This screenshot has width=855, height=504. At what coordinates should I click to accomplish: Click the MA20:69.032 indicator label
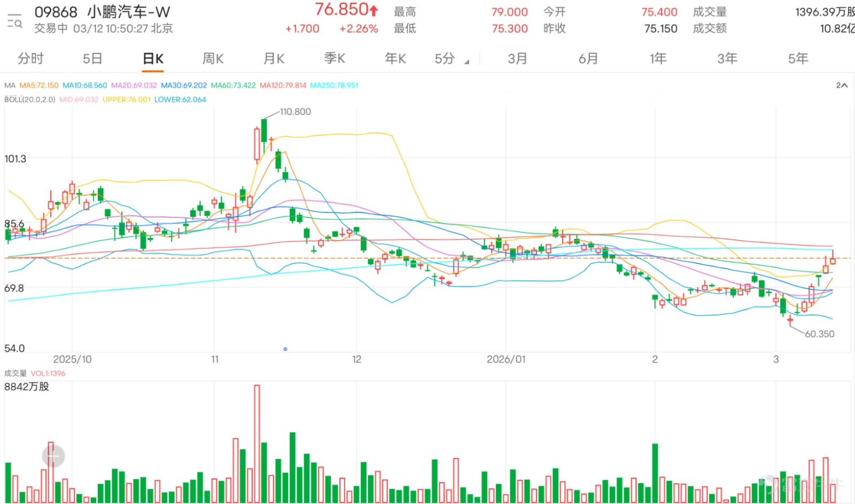tap(134, 85)
